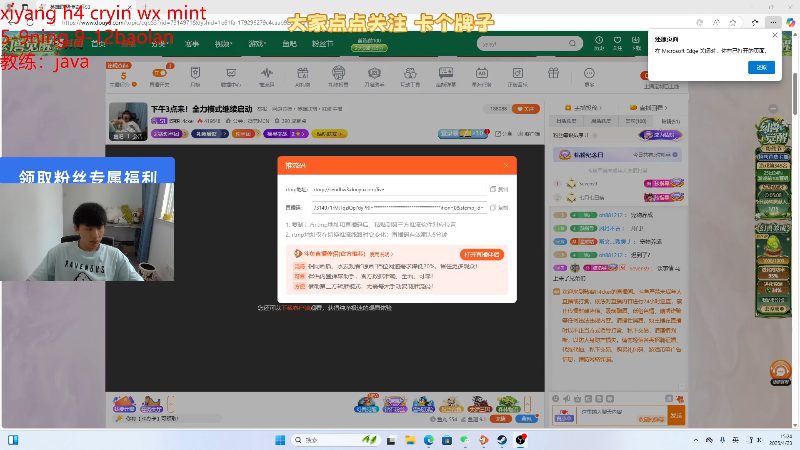Viewport: 800px width, 450px height.
Task: Copy the rtmp address field value
Action: (499, 189)
